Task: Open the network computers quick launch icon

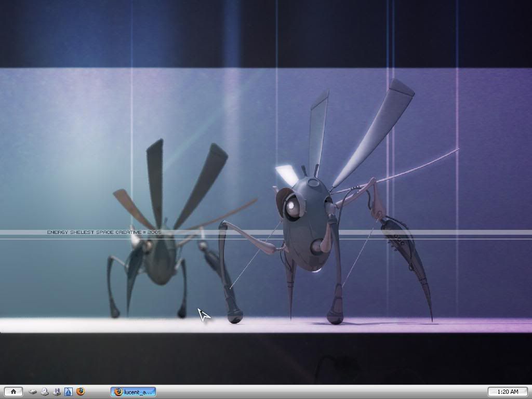Action: tap(57, 392)
